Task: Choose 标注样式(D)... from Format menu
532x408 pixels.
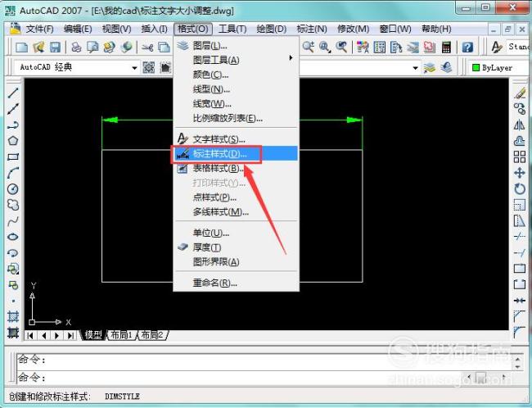Action: click(x=236, y=154)
